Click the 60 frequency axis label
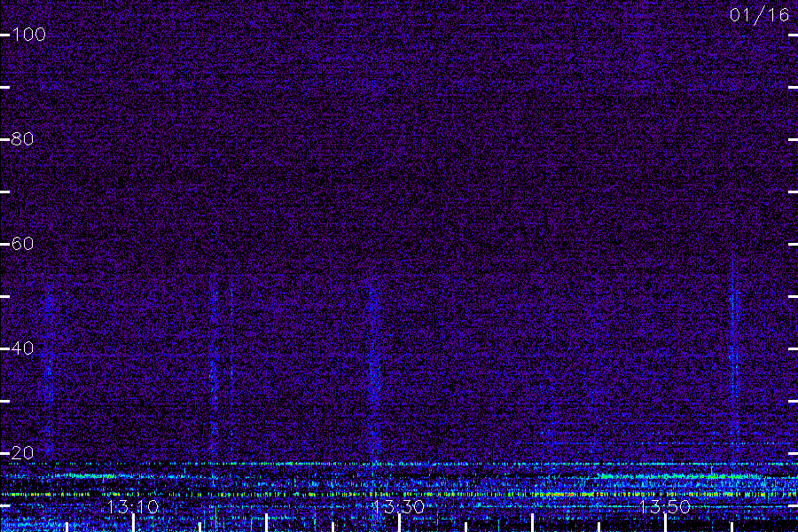The width and height of the screenshot is (798, 532). [22, 243]
